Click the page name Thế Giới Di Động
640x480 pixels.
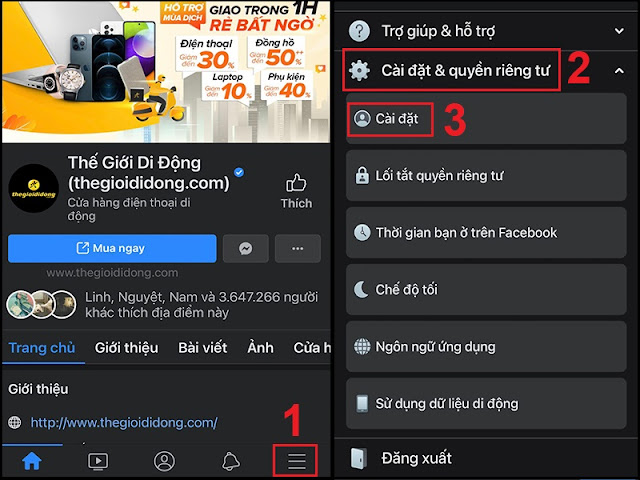[x=149, y=173]
